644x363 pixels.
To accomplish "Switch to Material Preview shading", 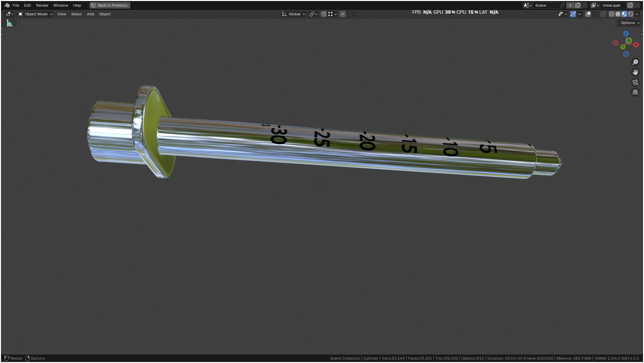I will pos(624,14).
